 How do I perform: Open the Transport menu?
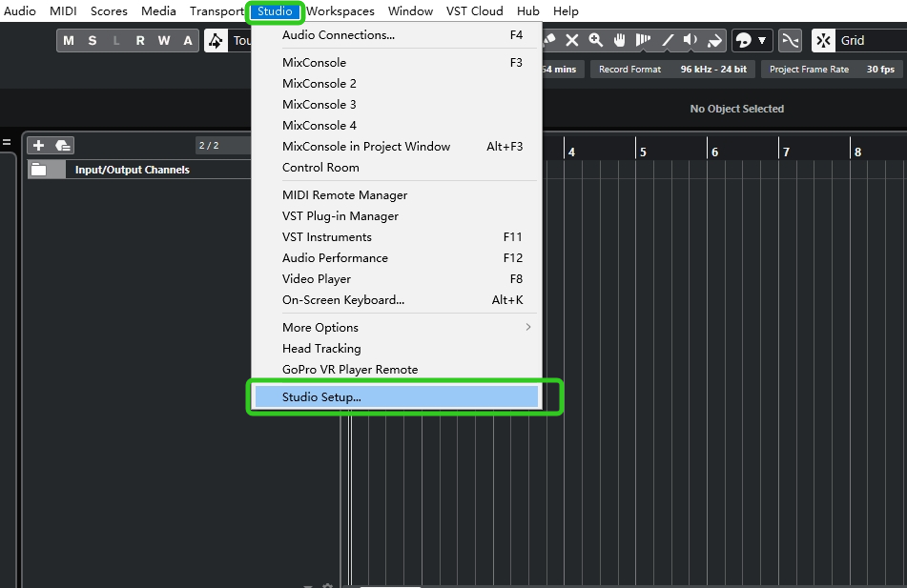pos(216,11)
